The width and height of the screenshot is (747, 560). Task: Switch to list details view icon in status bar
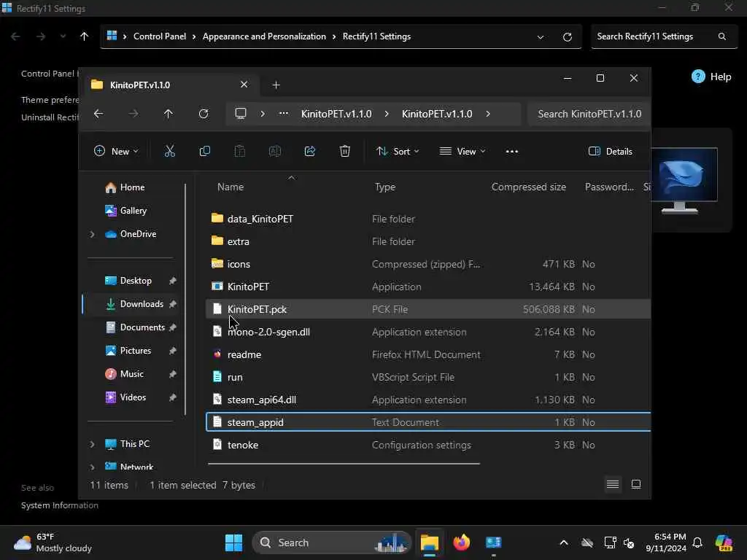coord(613,485)
